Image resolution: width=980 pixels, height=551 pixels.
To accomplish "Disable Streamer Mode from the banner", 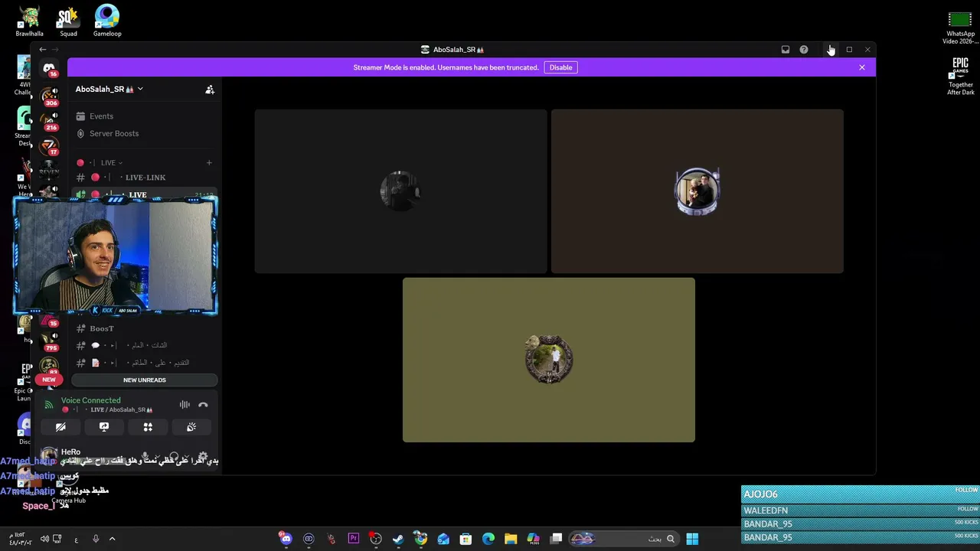I will 560,67.
